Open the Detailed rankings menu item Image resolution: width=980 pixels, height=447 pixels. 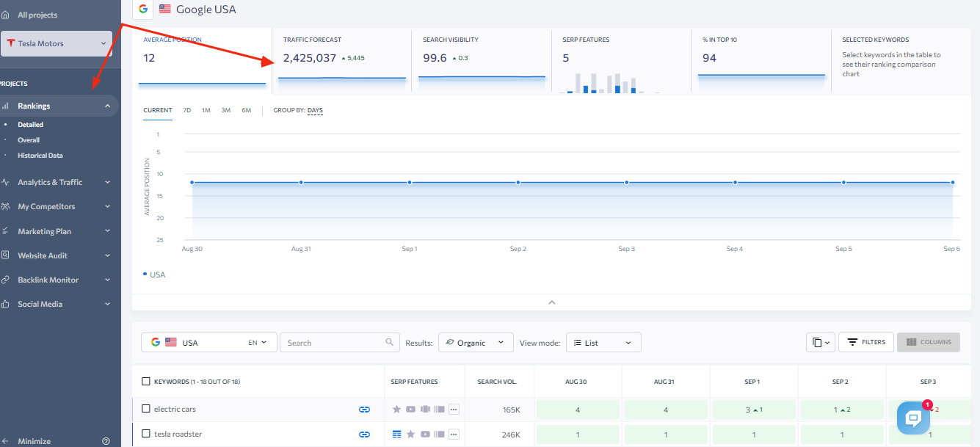(x=31, y=124)
